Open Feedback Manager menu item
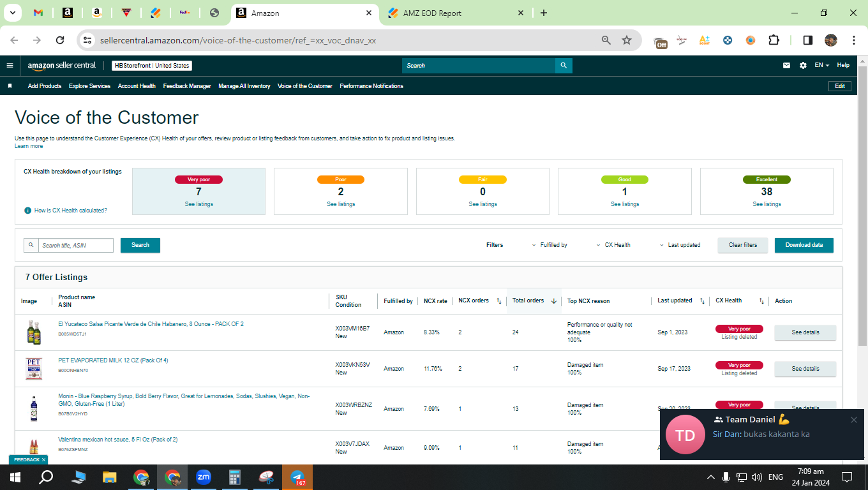This screenshot has width=868, height=490. [x=187, y=86]
